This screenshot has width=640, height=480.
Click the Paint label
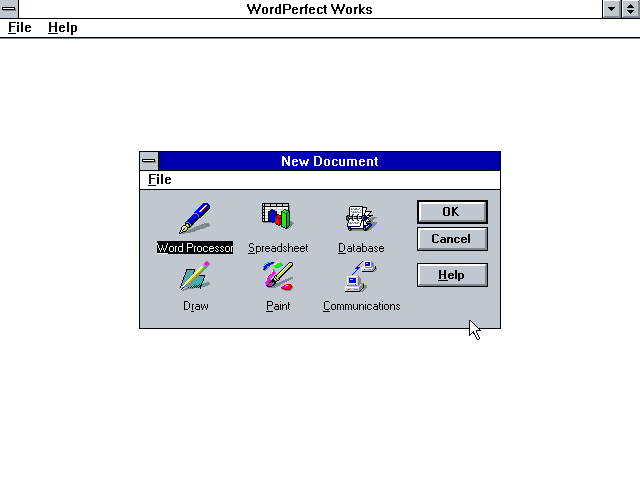[278, 306]
